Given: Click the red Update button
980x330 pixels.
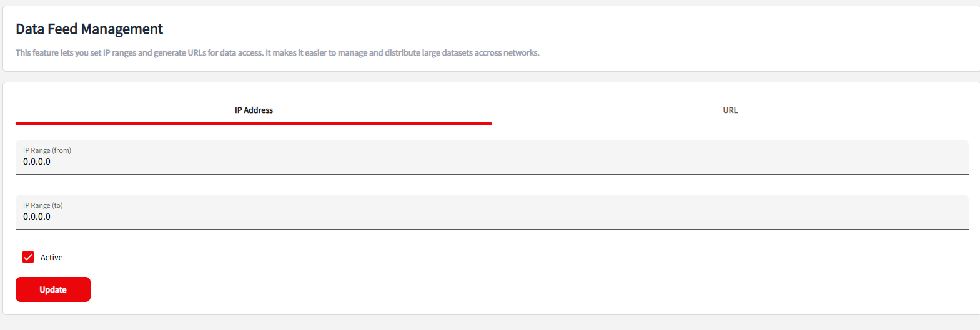Looking at the screenshot, I should (53, 289).
